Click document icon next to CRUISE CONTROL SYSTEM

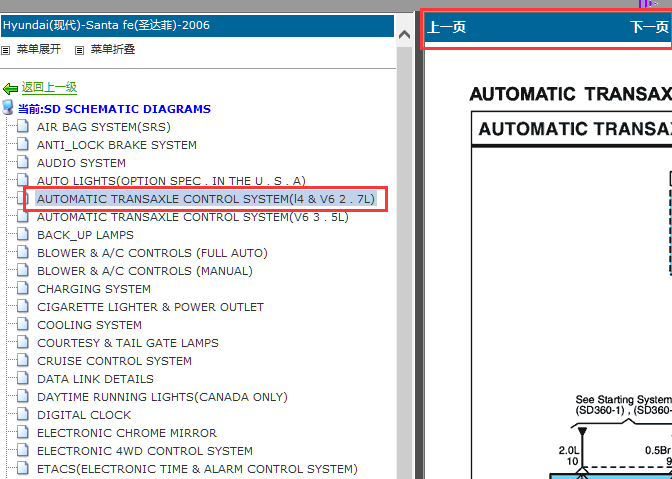[x=23, y=360]
